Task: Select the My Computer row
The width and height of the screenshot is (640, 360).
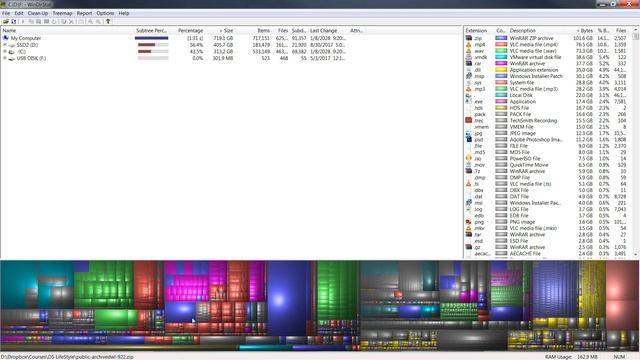Action: click(x=176, y=38)
